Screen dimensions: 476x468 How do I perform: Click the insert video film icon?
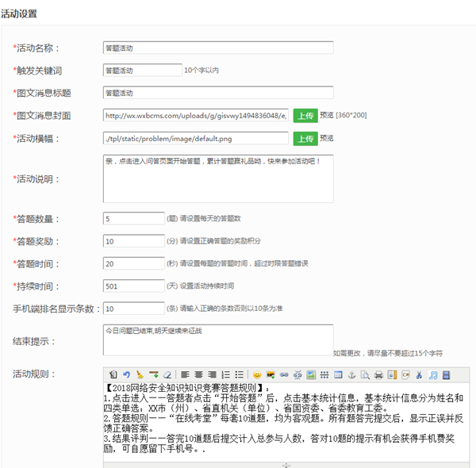[x=446, y=375]
